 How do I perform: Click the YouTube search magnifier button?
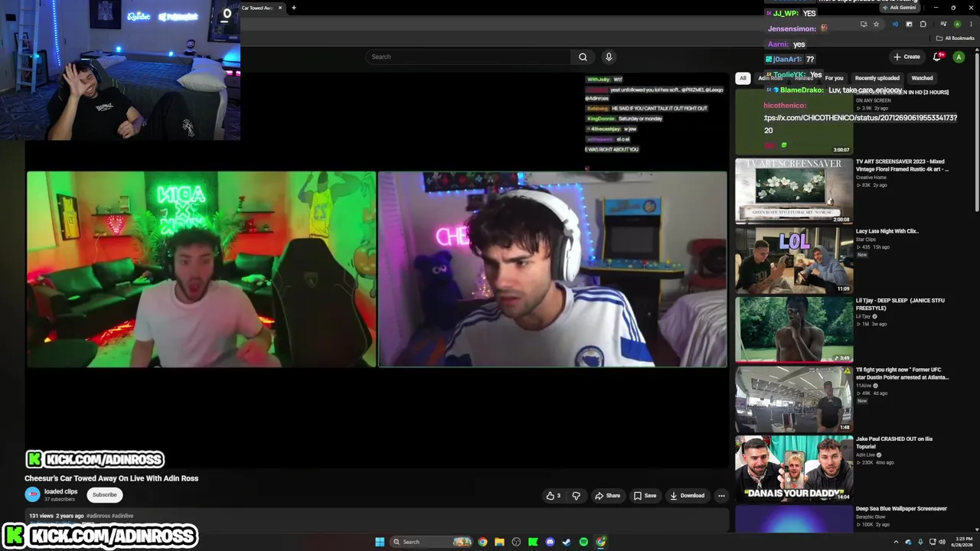click(583, 57)
